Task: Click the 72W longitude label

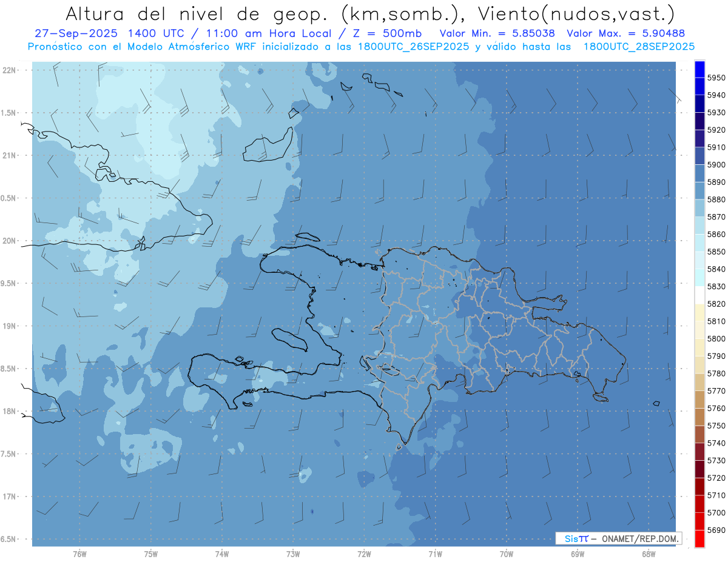Action: [364, 554]
